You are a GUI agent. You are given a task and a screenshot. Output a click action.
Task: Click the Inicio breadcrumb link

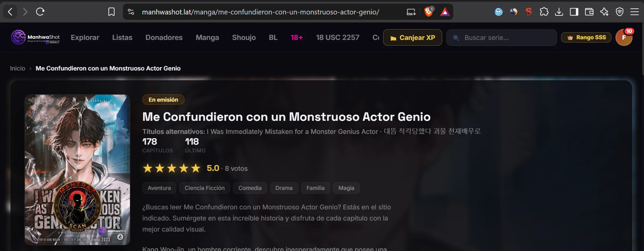point(17,68)
